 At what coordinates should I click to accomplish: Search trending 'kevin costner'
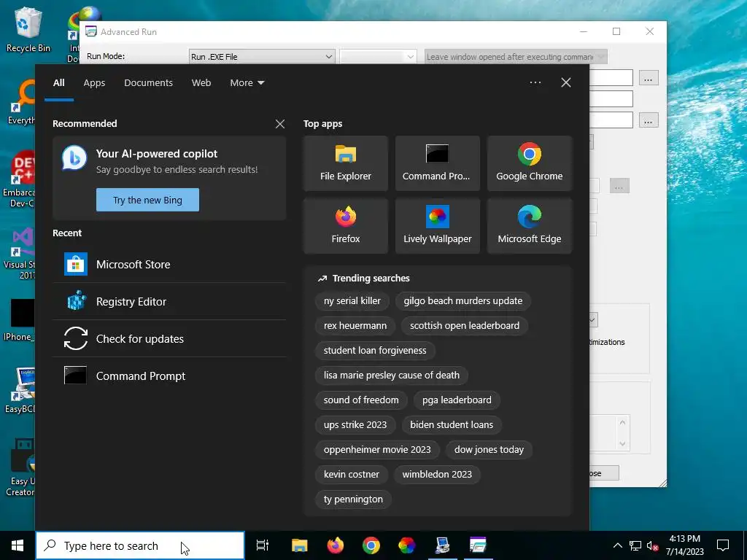[x=352, y=474]
